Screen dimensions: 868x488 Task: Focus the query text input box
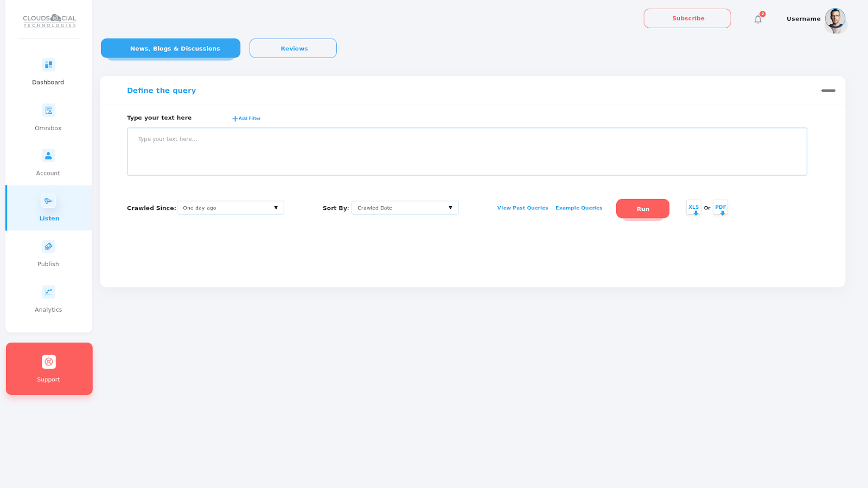coord(467,152)
